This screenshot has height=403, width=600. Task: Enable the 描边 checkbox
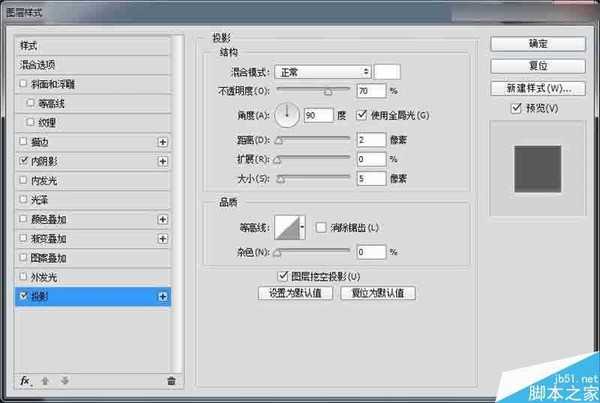click(x=23, y=141)
